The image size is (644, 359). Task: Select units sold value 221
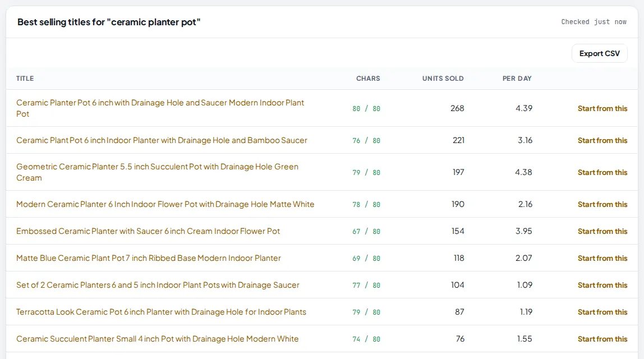(458, 140)
